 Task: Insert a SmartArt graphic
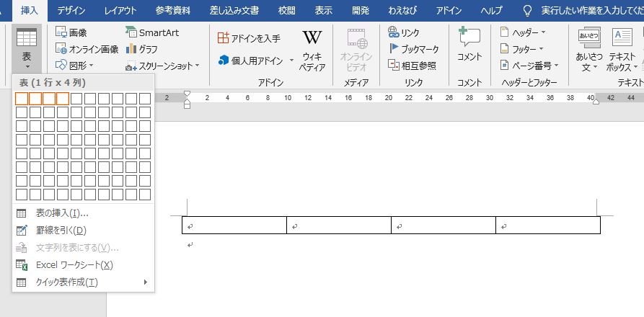(x=152, y=33)
